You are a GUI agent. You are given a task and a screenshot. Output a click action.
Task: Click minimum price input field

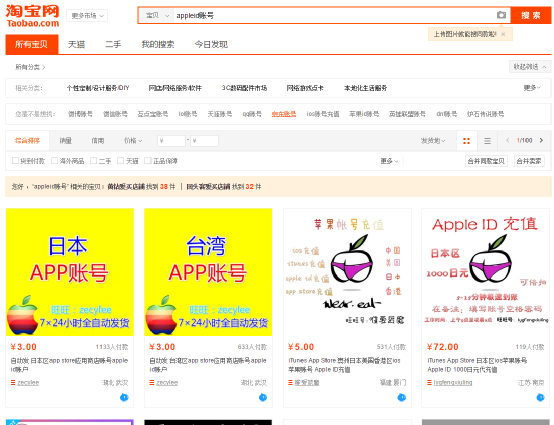[171, 141]
